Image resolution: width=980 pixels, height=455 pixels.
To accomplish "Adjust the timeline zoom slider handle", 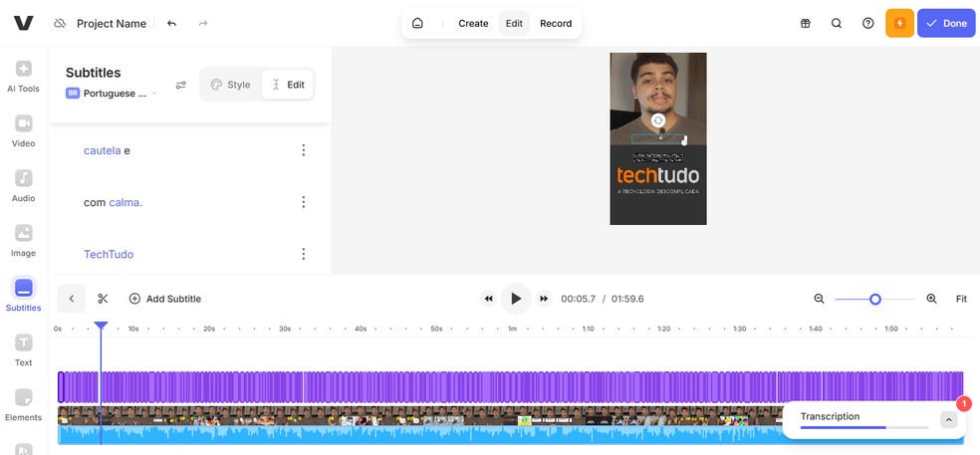I will pyautogui.click(x=875, y=300).
